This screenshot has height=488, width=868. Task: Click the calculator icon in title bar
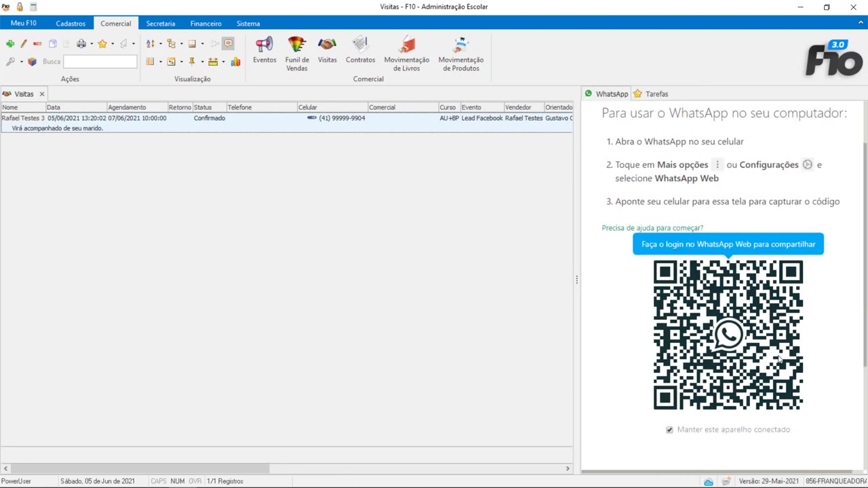click(x=33, y=7)
